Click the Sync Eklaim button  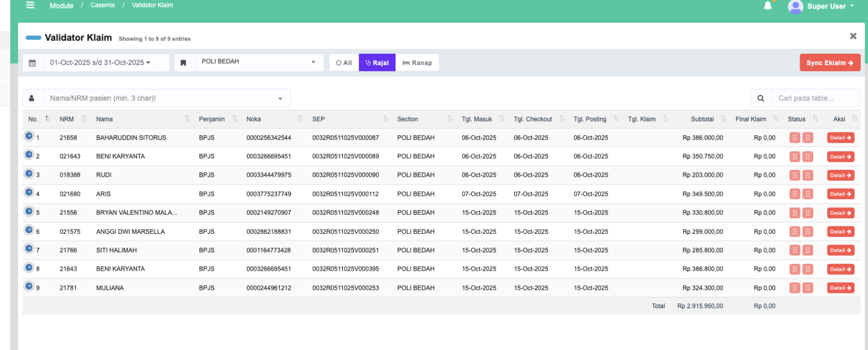click(x=829, y=63)
